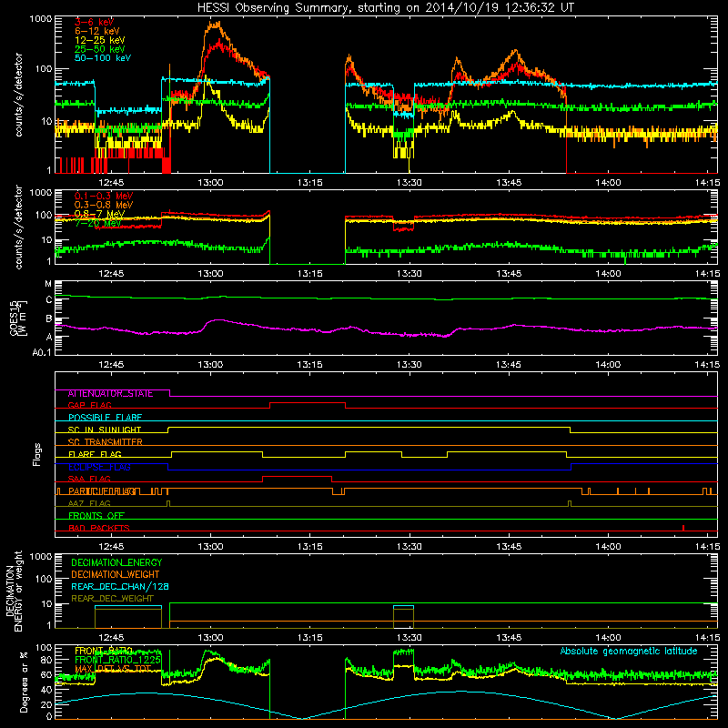
Task: Select the BAD_PACKETS flag label
Action: point(99,528)
